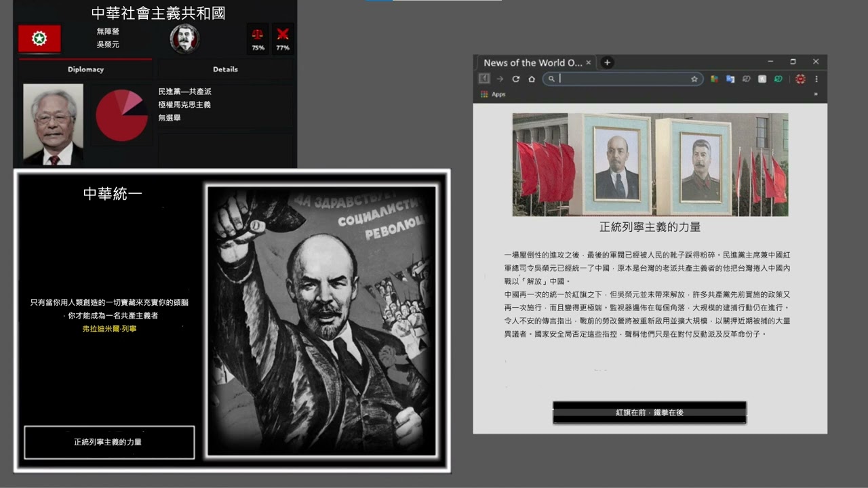The height and width of the screenshot is (488, 868).
Task: Click the 中華統一 event title
Action: pos(113,194)
